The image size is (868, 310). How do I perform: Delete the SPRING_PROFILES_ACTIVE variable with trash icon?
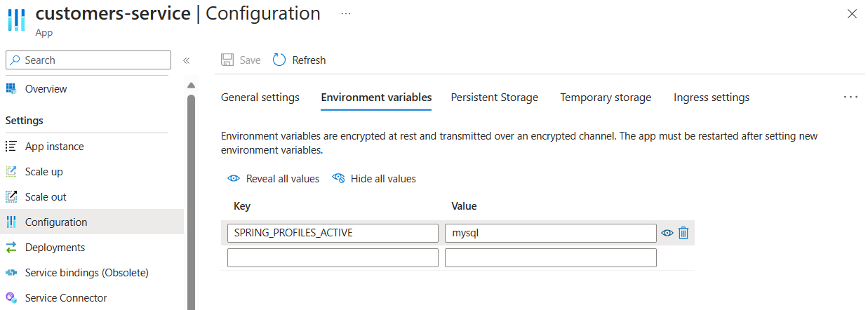[x=683, y=233]
